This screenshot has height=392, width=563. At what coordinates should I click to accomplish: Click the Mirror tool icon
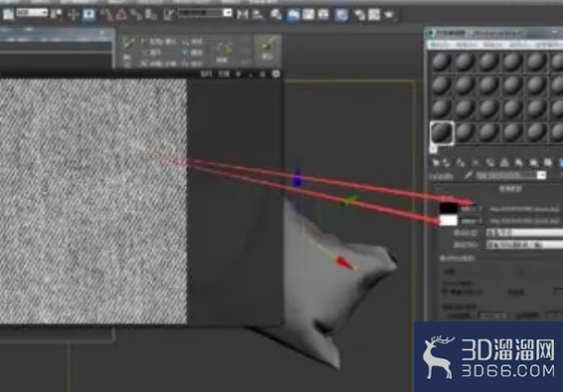pos(243,14)
